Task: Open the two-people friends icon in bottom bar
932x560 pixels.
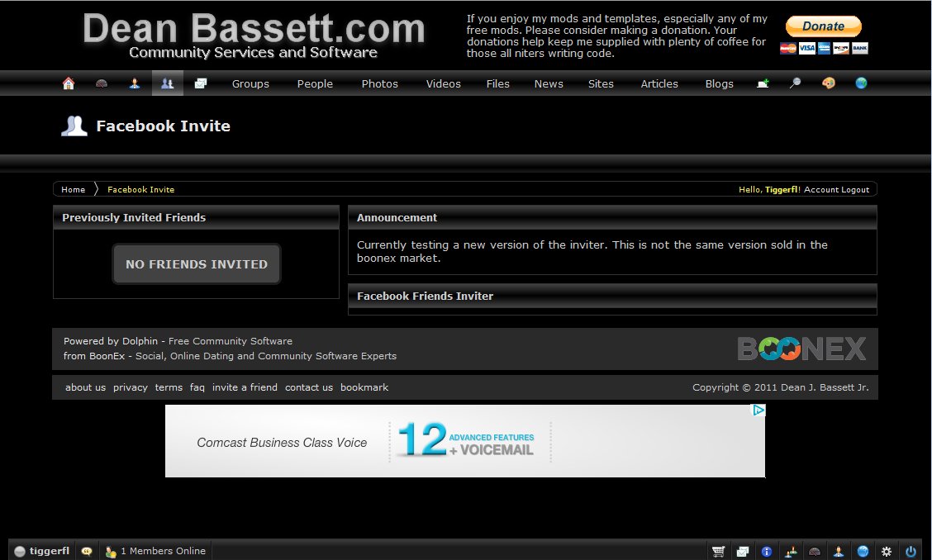Action: (792, 551)
